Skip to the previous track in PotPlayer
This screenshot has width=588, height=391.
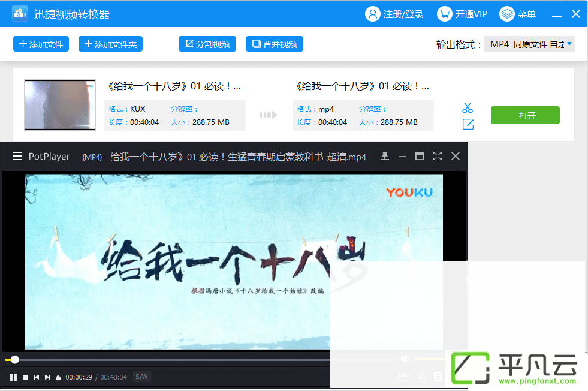pyautogui.click(x=37, y=377)
